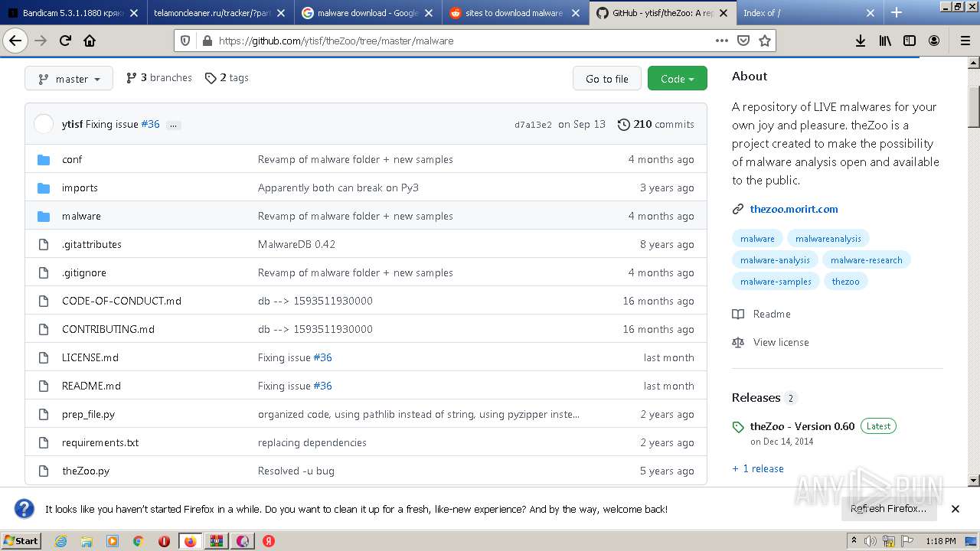Open the green Code dropdown button
This screenshot has height=551, width=980.
678,78
